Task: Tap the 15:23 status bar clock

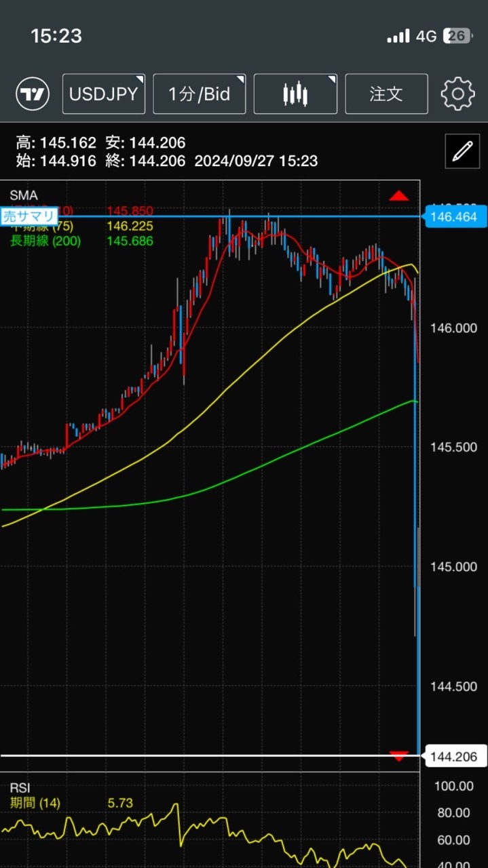Action: [56, 36]
